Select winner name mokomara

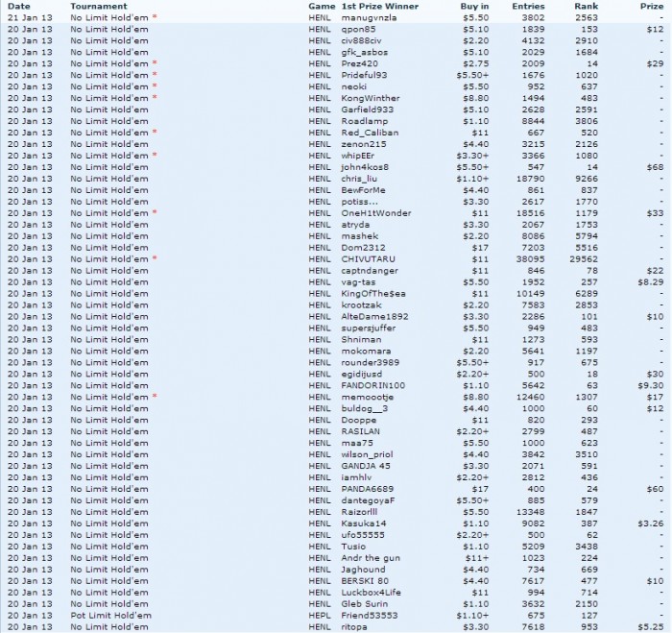[x=366, y=352]
